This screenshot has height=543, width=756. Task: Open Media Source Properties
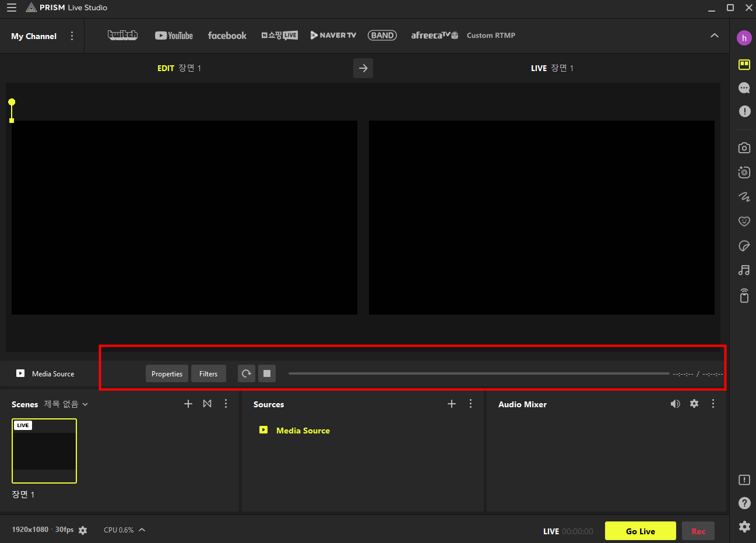coord(167,373)
